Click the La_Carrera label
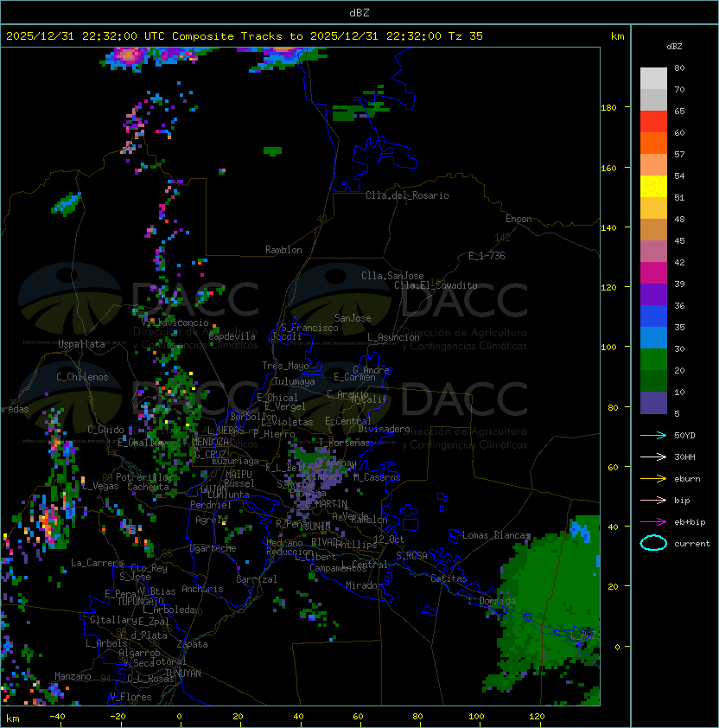The width and height of the screenshot is (719, 728). (x=97, y=563)
